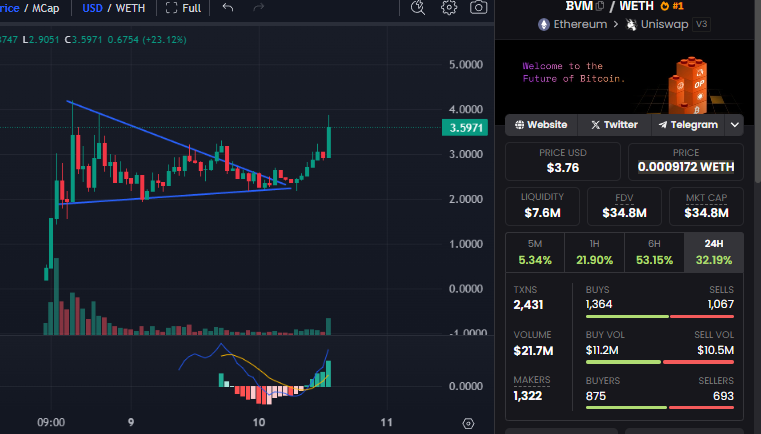Click the PRICE USD $3.76 box
761x434 pixels.
pos(563,161)
